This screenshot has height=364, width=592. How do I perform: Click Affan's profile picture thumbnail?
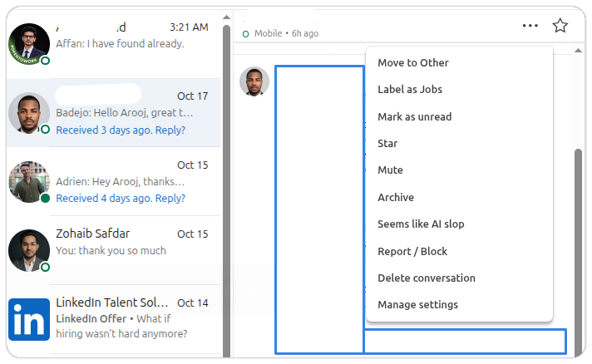coord(29,44)
